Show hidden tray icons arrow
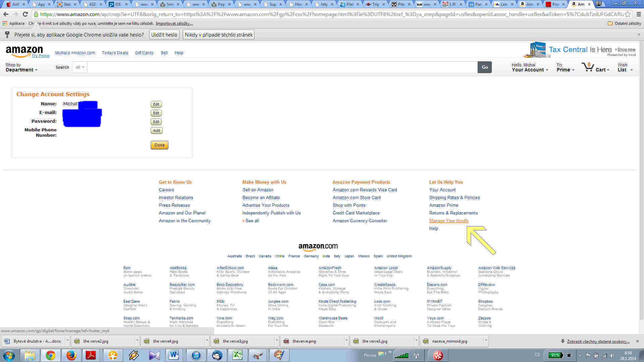 click(580, 356)
